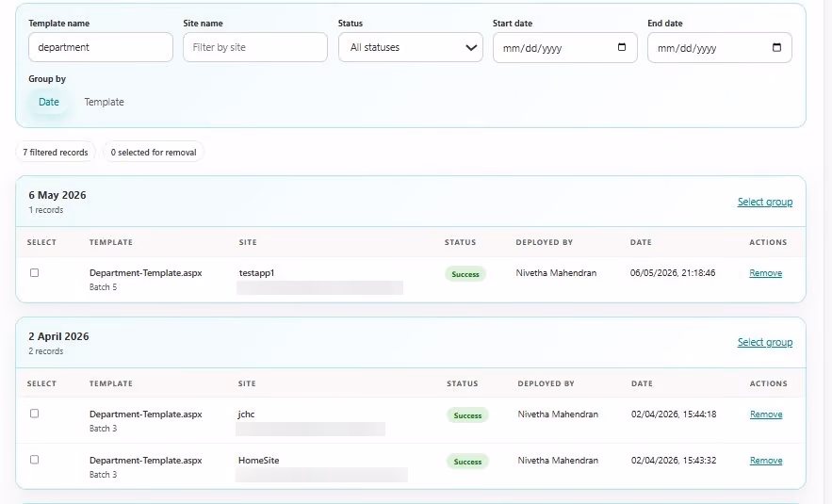Click the date 02/04/2026, 15:43:32

(x=674, y=460)
